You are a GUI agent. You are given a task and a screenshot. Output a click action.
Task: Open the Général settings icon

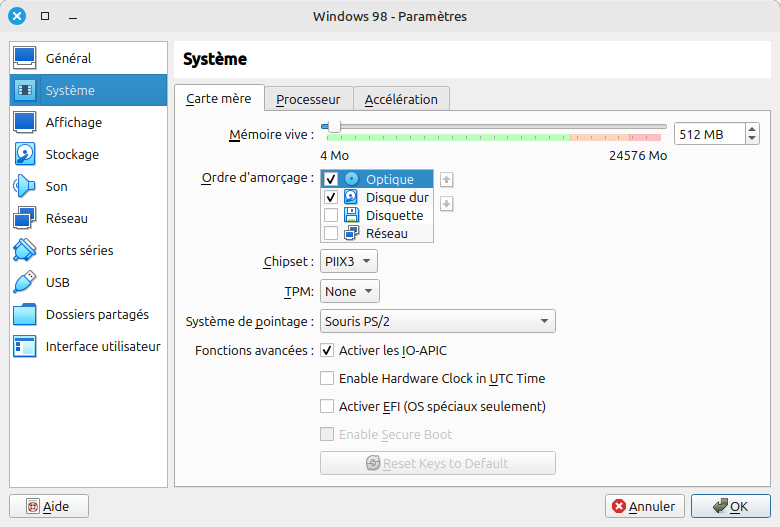pos(24,58)
